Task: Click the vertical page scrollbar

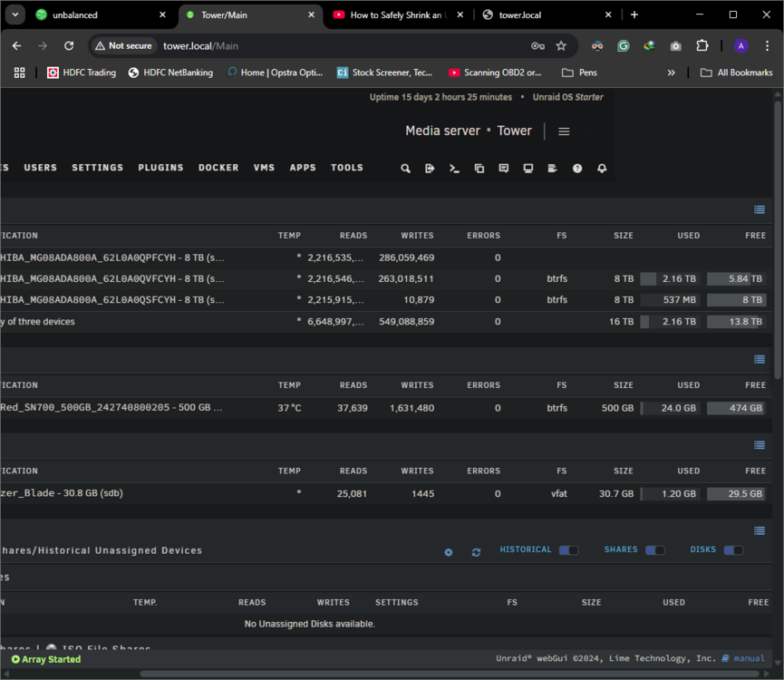Action: [778, 240]
